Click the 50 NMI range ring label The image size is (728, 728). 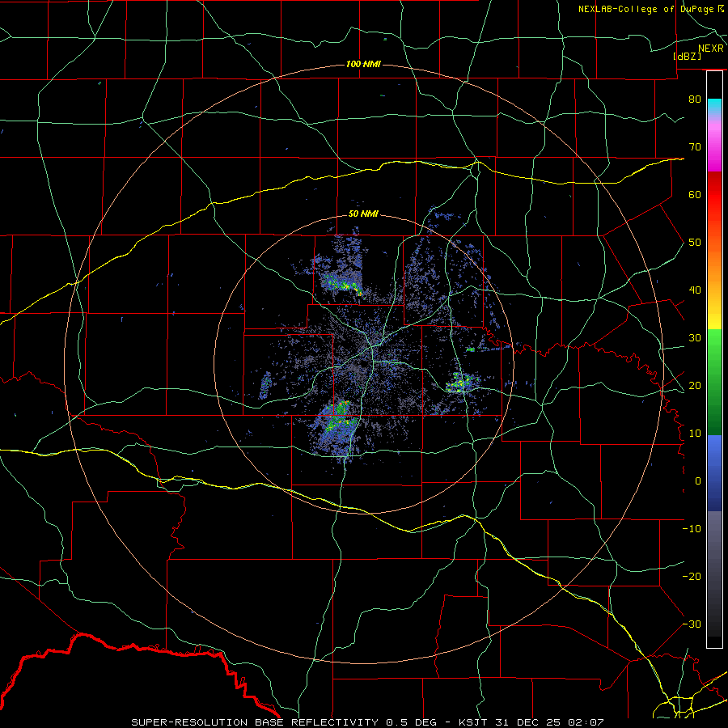(x=363, y=214)
